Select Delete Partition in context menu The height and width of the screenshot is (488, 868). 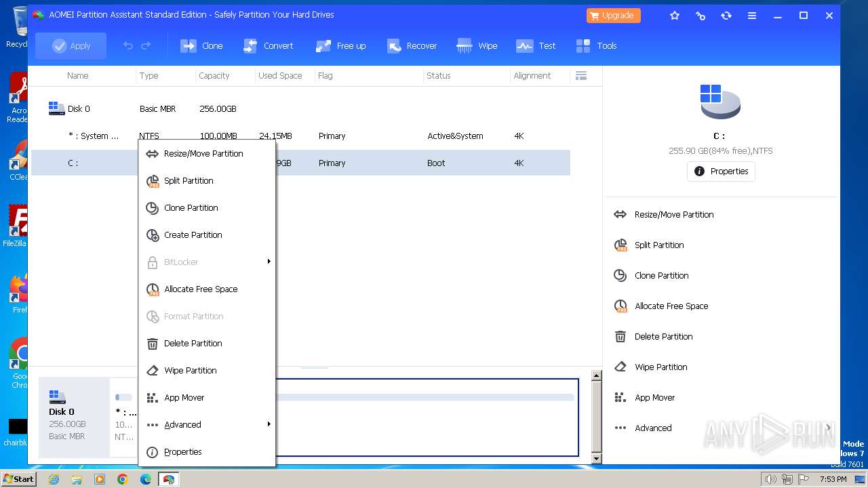[207, 344]
